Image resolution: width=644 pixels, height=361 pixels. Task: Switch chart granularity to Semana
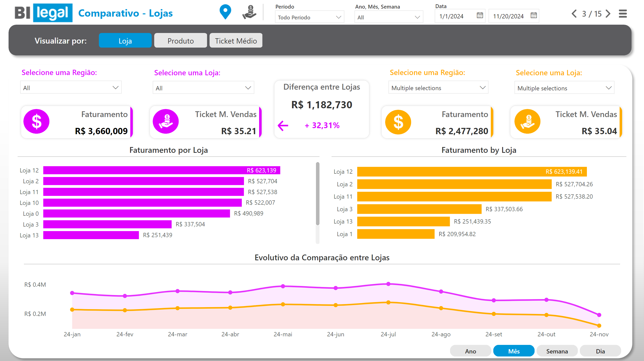pyautogui.click(x=557, y=351)
